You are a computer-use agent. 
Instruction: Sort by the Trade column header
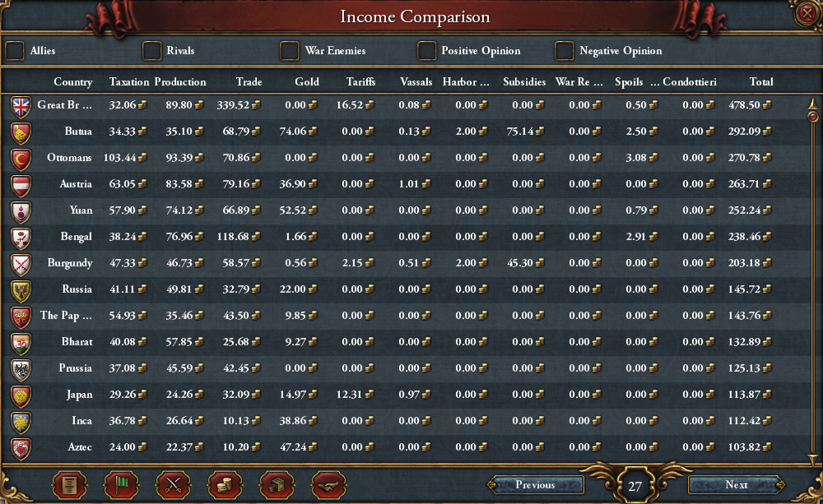[x=249, y=82]
